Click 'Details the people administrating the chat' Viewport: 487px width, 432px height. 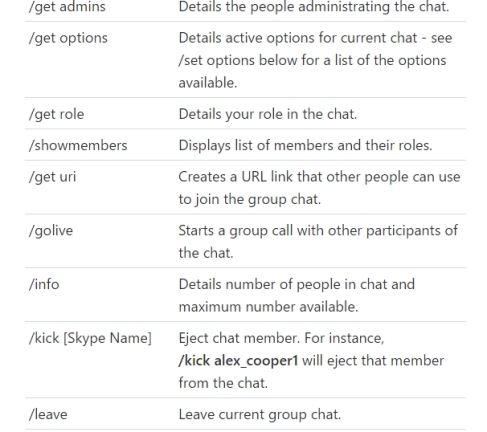(314, 7)
